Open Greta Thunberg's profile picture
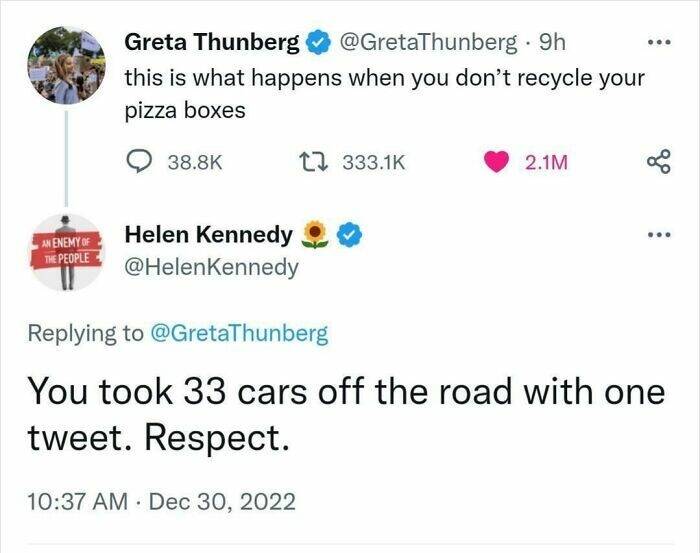Image resolution: width=700 pixels, height=553 pixels. click(65, 66)
